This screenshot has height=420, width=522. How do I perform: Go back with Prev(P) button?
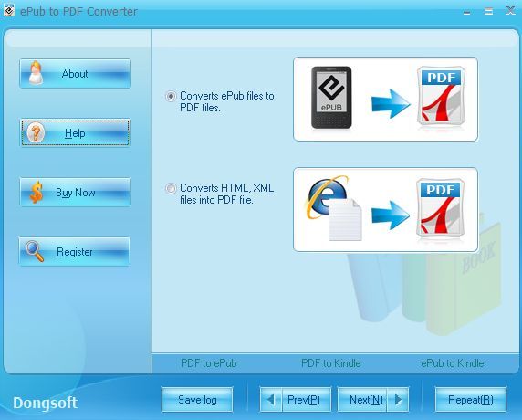(x=296, y=399)
